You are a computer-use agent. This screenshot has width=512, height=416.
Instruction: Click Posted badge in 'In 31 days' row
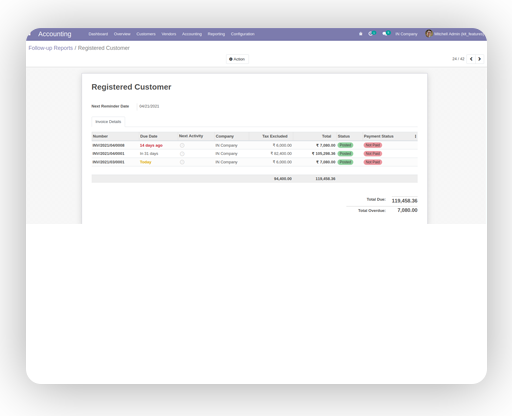(345, 154)
